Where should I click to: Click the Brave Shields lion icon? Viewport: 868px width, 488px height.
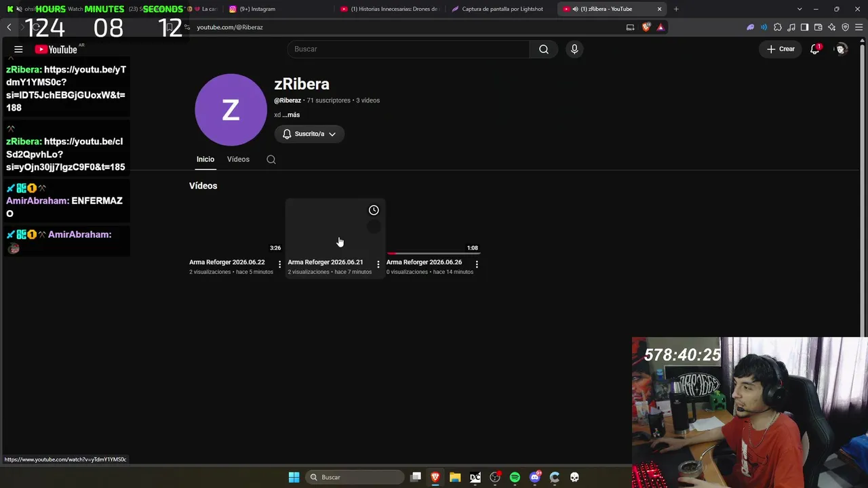point(646,27)
